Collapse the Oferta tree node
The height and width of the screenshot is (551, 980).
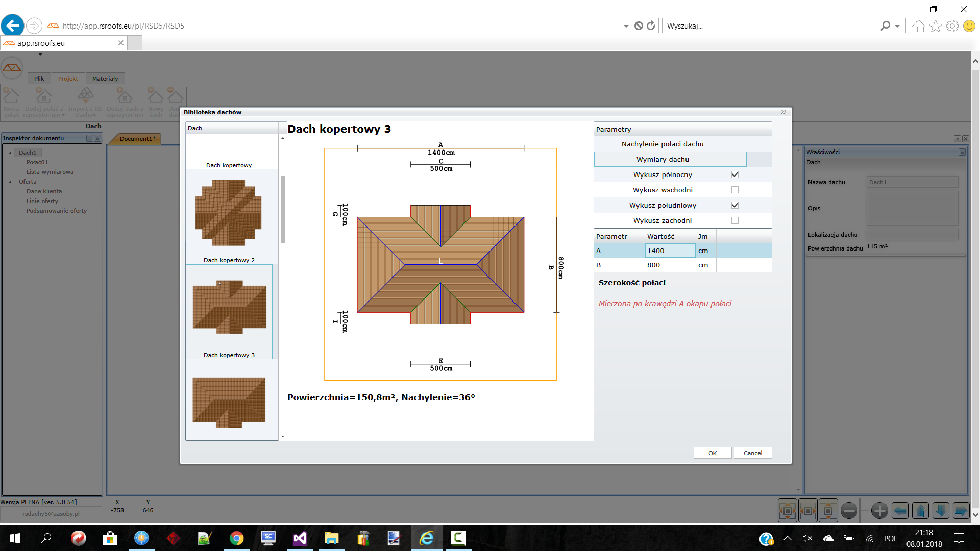coord(10,182)
